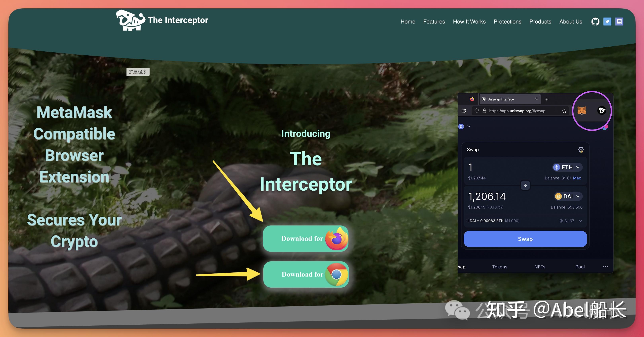Image resolution: width=644 pixels, height=337 pixels.
Task: Open Tokens tab in Uniswap
Action: click(x=499, y=267)
